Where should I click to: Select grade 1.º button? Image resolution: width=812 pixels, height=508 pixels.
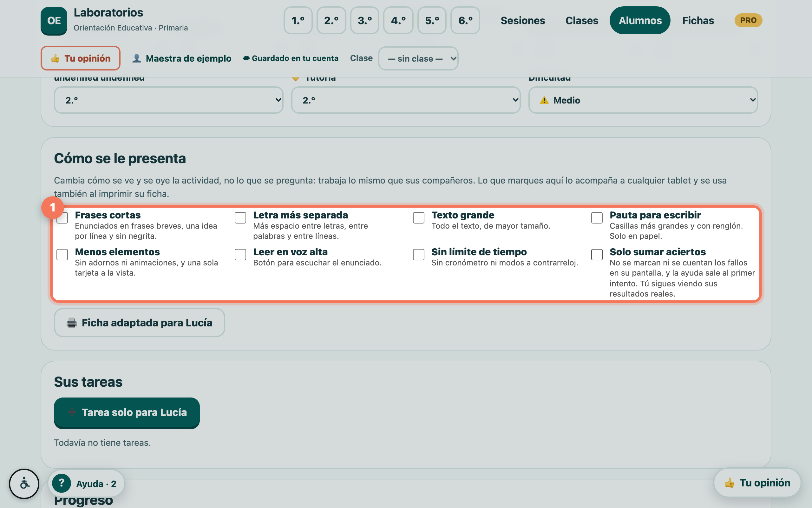[298, 21]
